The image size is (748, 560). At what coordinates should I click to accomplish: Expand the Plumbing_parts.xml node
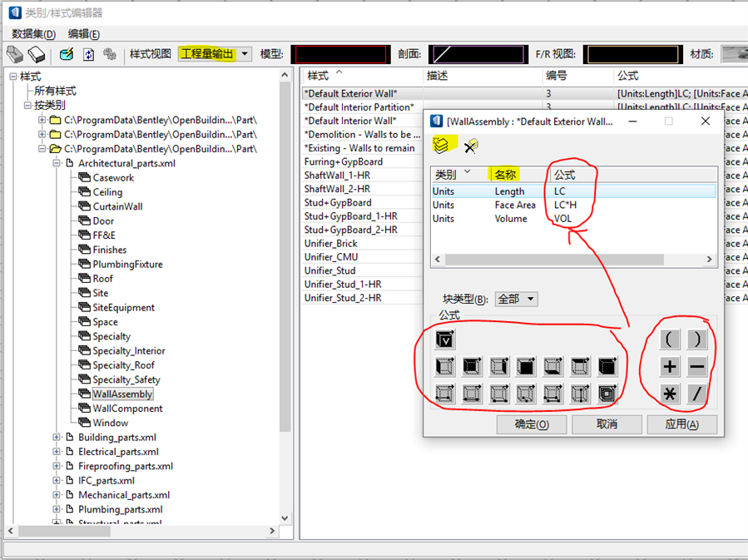[57, 509]
